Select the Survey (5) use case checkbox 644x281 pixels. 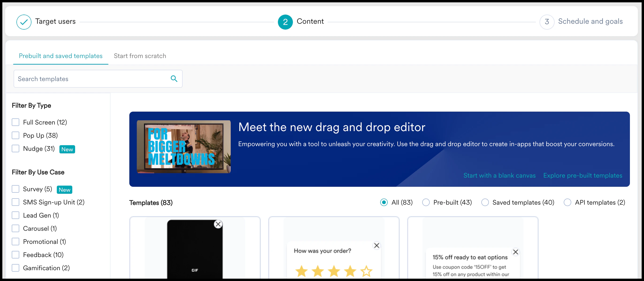[x=15, y=189]
